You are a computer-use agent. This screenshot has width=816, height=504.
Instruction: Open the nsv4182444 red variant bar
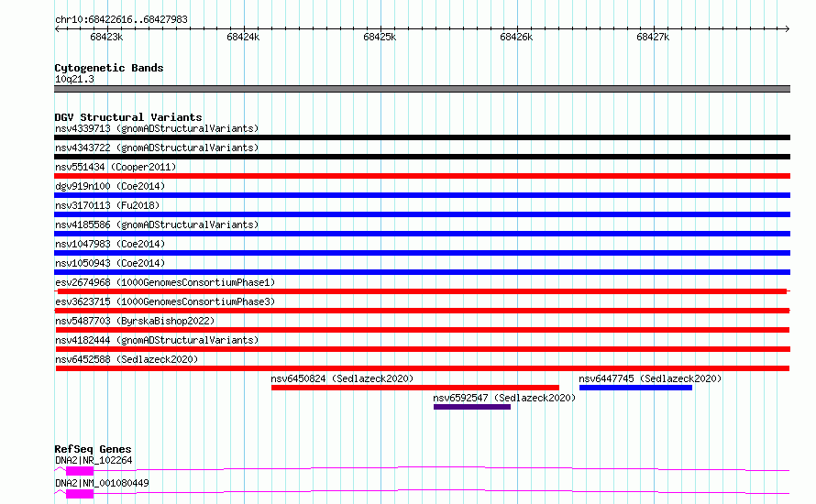click(x=422, y=349)
